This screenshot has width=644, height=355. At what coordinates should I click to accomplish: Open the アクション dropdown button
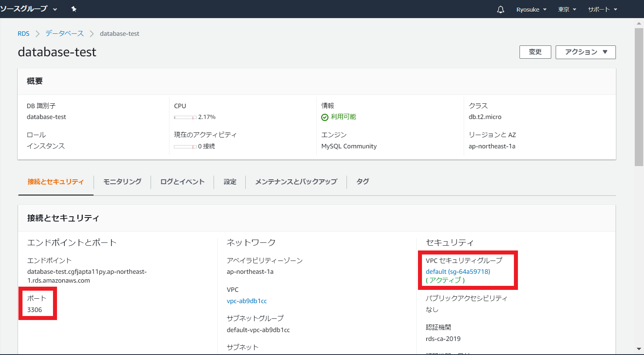click(585, 52)
